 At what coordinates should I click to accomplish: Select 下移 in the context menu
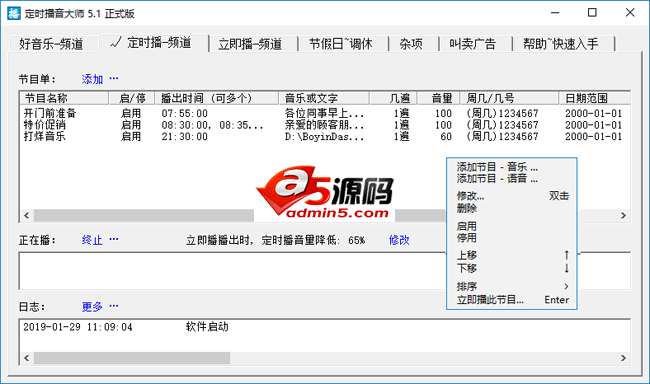pyautogui.click(x=512, y=268)
